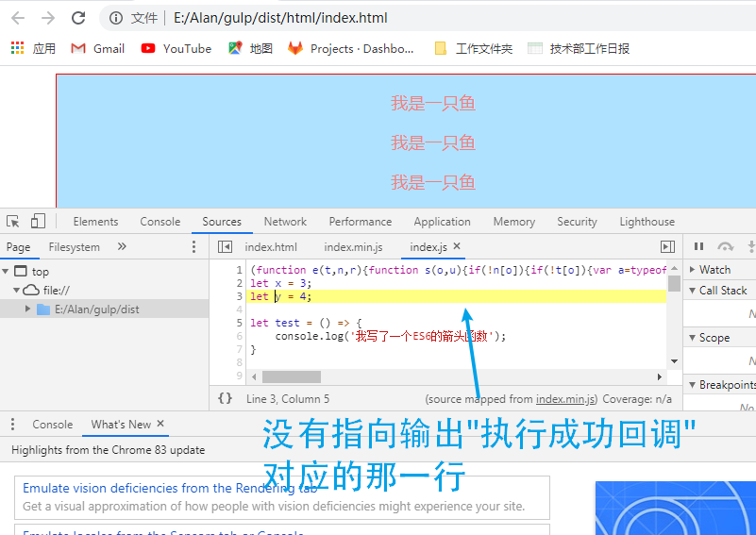Viewport: 756px width, 535px height.
Task: Show more navigator tabs chevron
Action: point(122,247)
